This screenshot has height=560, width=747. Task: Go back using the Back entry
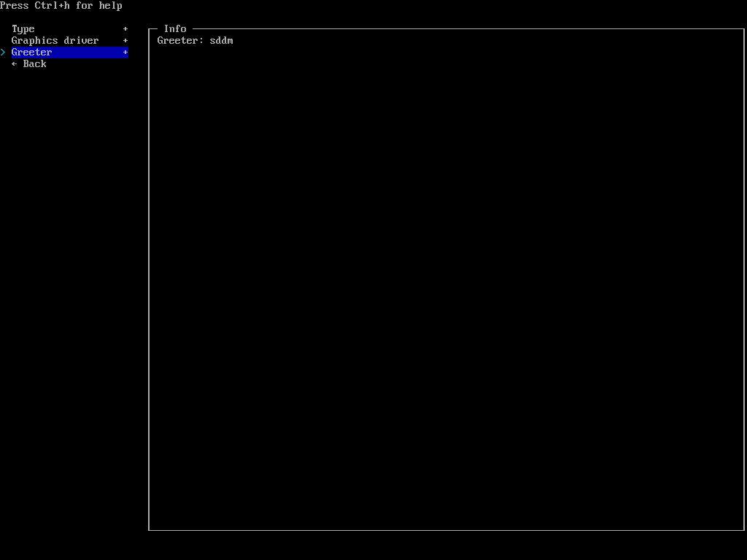click(29, 64)
